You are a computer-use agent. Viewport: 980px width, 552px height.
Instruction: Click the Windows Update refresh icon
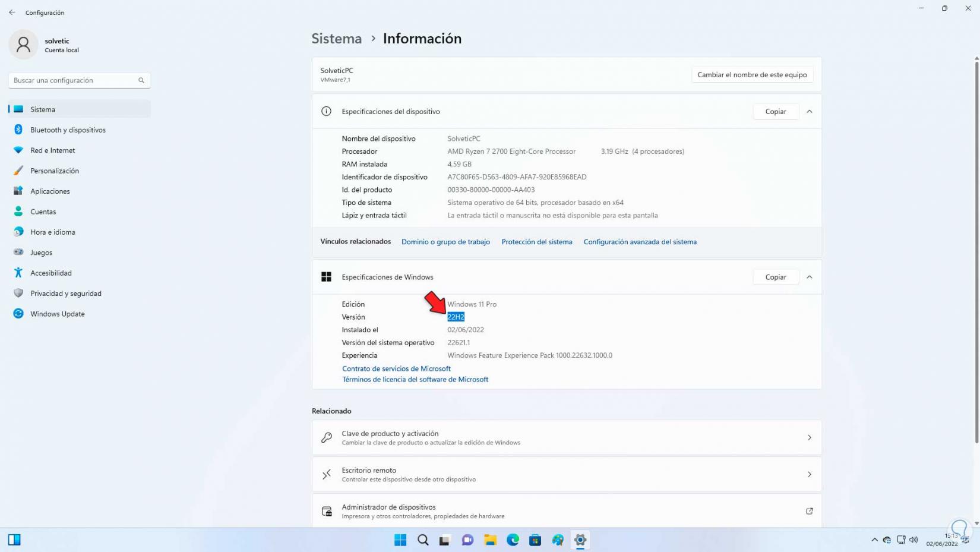tap(18, 314)
